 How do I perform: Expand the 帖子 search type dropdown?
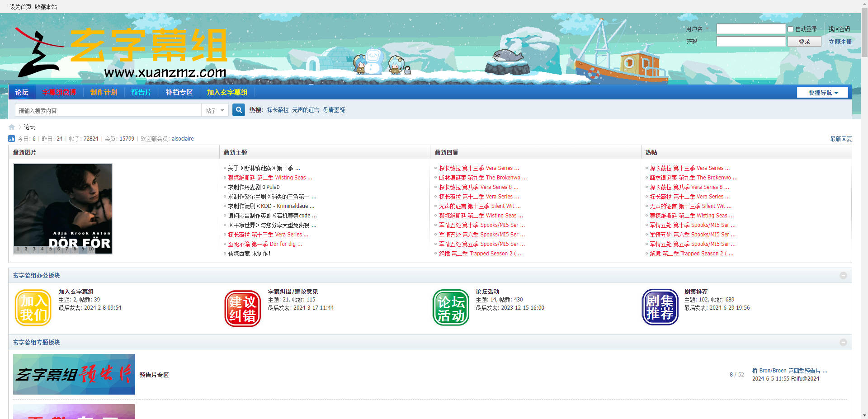(215, 111)
